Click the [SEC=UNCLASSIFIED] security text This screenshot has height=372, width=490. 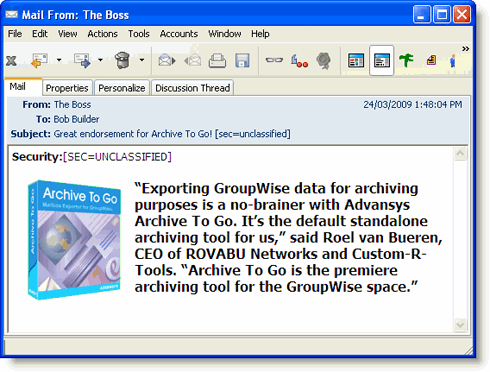click(x=117, y=157)
